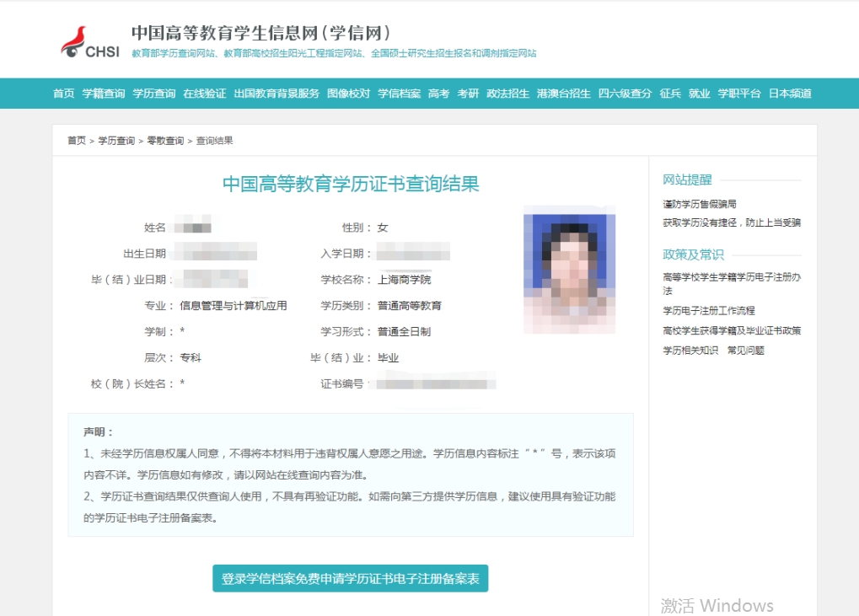The width and height of the screenshot is (859, 616).
Task: Click the school name 上海商学院
Action: (405, 280)
